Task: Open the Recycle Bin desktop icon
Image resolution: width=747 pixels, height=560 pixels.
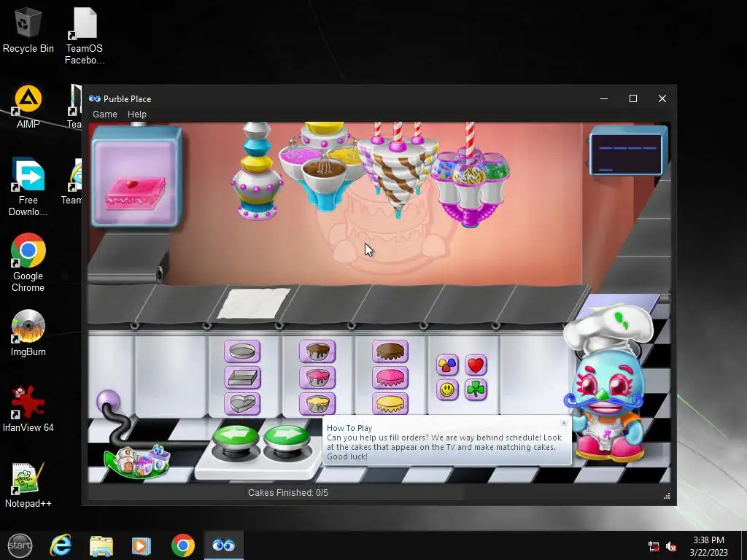Action: pyautogui.click(x=28, y=29)
